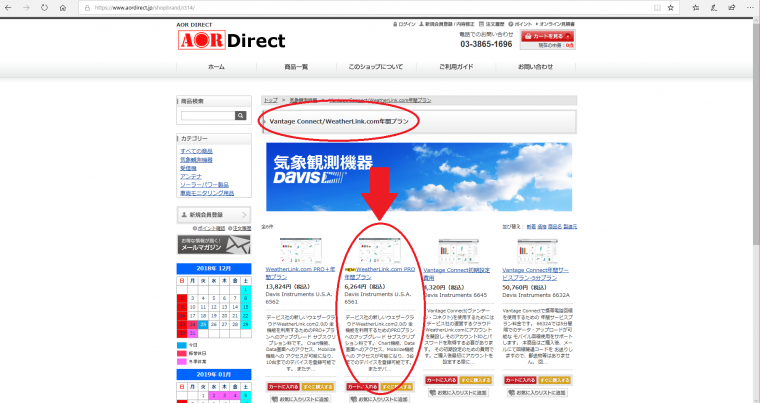
Task: Add the 4,320円 product to favorites list
Action: click(458, 393)
